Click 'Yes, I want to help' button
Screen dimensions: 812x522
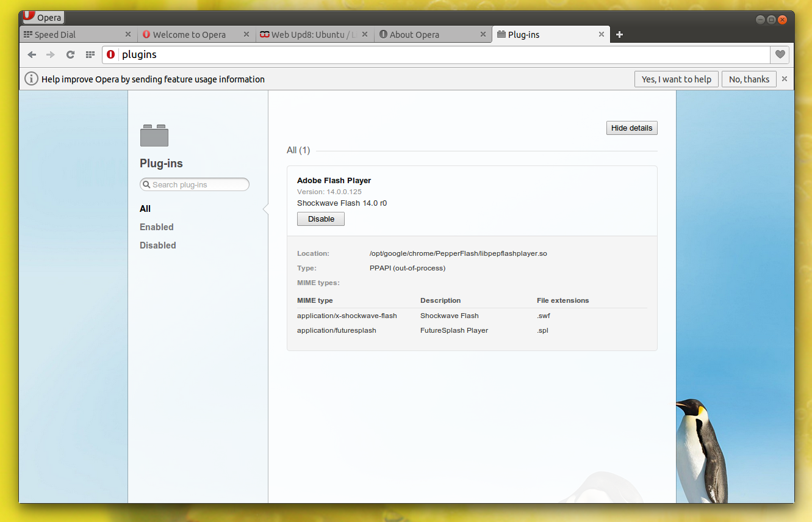coord(677,79)
